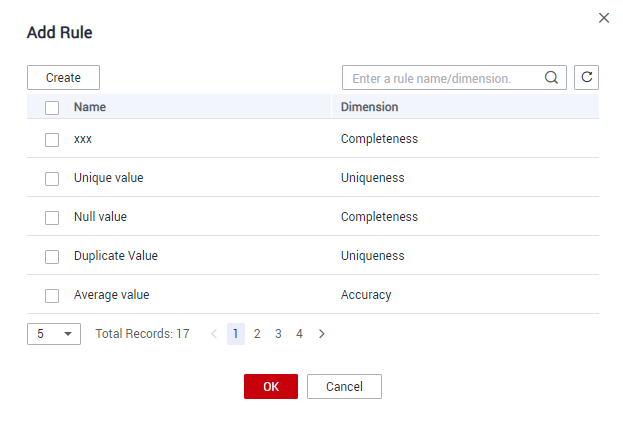
Task: Focus the rule name/dimension search field
Action: point(444,77)
